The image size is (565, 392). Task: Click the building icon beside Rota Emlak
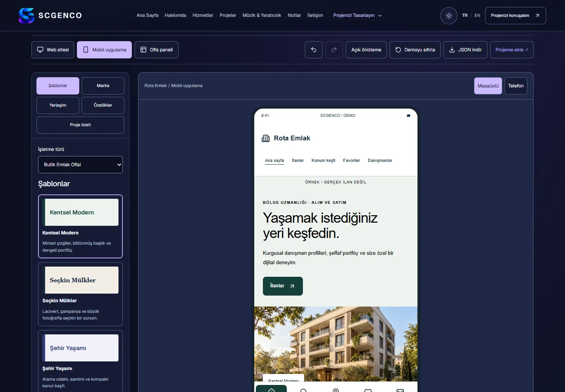pos(266,138)
